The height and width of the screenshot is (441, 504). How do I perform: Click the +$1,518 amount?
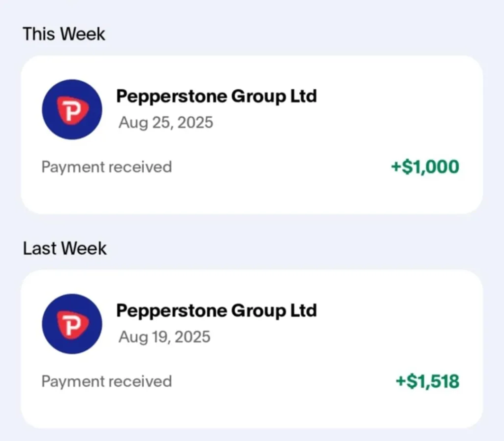pyautogui.click(x=427, y=381)
